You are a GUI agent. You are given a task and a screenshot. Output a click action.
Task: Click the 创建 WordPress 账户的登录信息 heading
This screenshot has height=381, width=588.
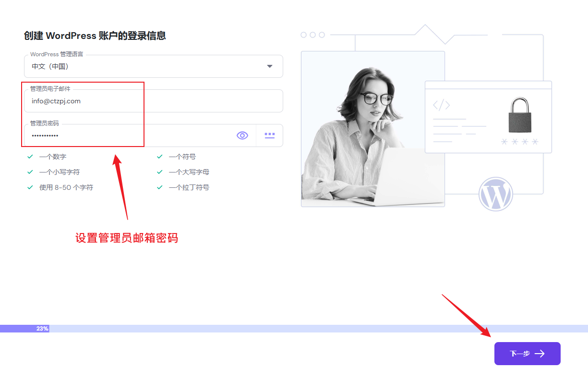(95, 36)
